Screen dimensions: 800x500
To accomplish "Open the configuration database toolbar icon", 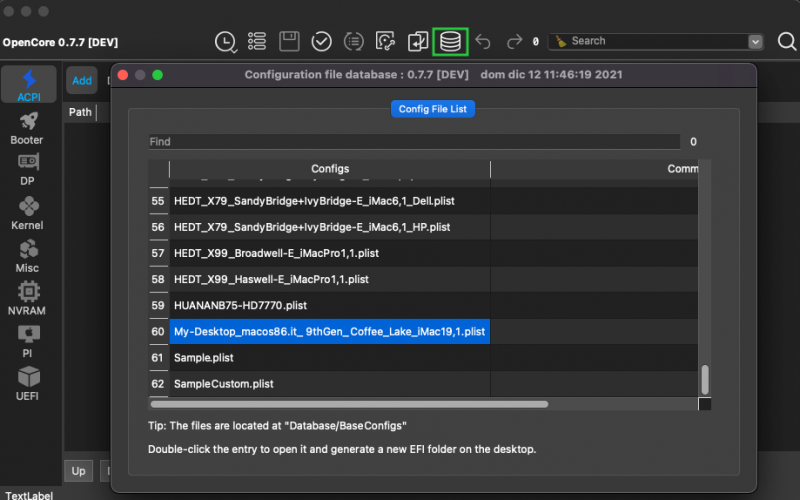I will pyautogui.click(x=450, y=41).
